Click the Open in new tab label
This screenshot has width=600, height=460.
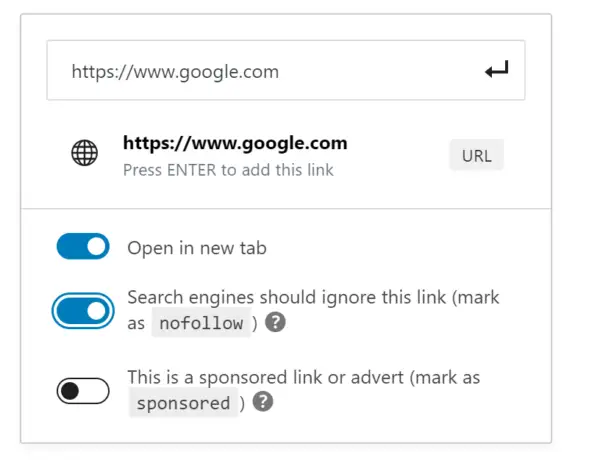pyautogui.click(x=197, y=248)
